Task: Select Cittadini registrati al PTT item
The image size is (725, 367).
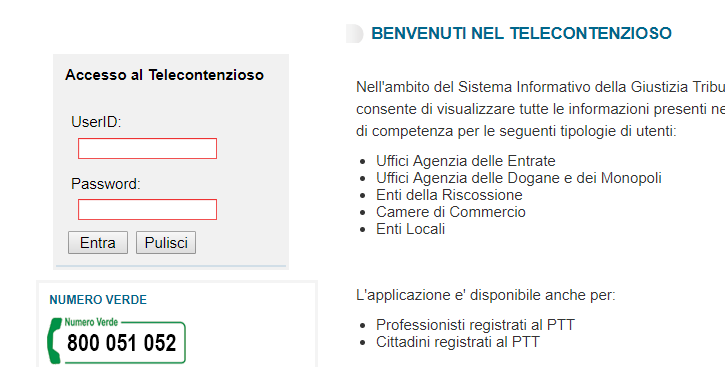Action: 458,342
